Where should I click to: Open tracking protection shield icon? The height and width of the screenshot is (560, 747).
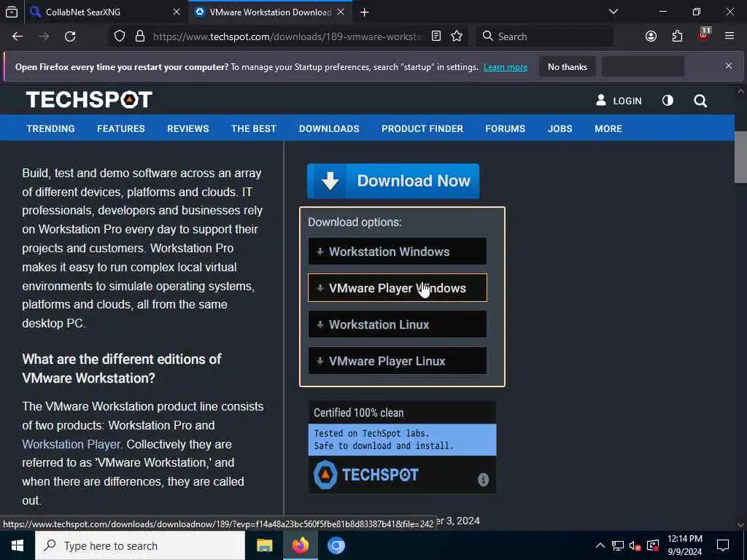pos(120,36)
